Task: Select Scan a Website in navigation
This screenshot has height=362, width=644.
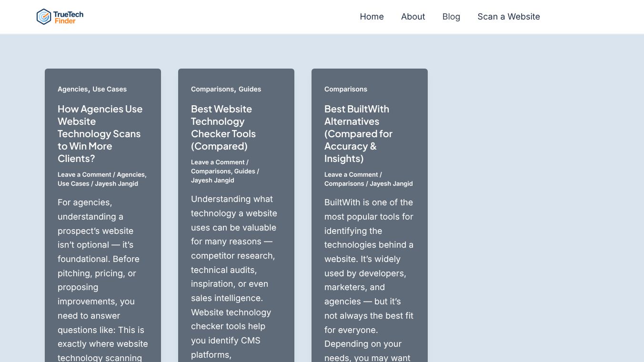Action: pyautogui.click(x=509, y=17)
